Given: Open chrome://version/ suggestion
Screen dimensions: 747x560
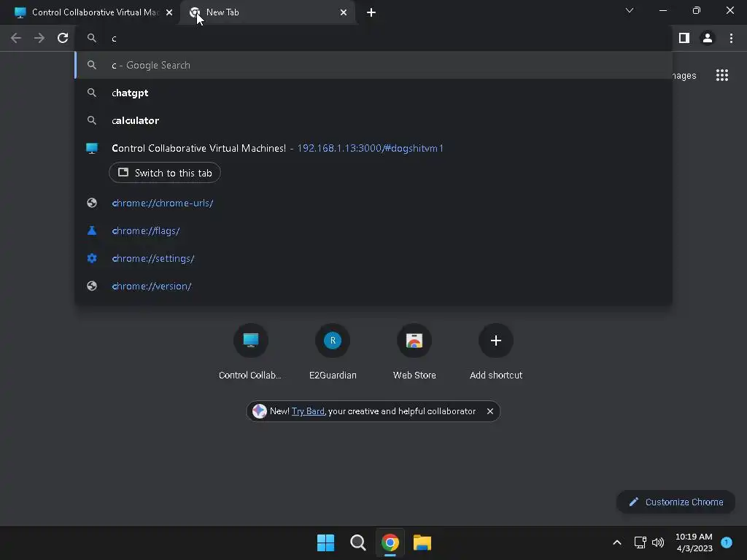Looking at the screenshot, I should (x=373, y=286).
